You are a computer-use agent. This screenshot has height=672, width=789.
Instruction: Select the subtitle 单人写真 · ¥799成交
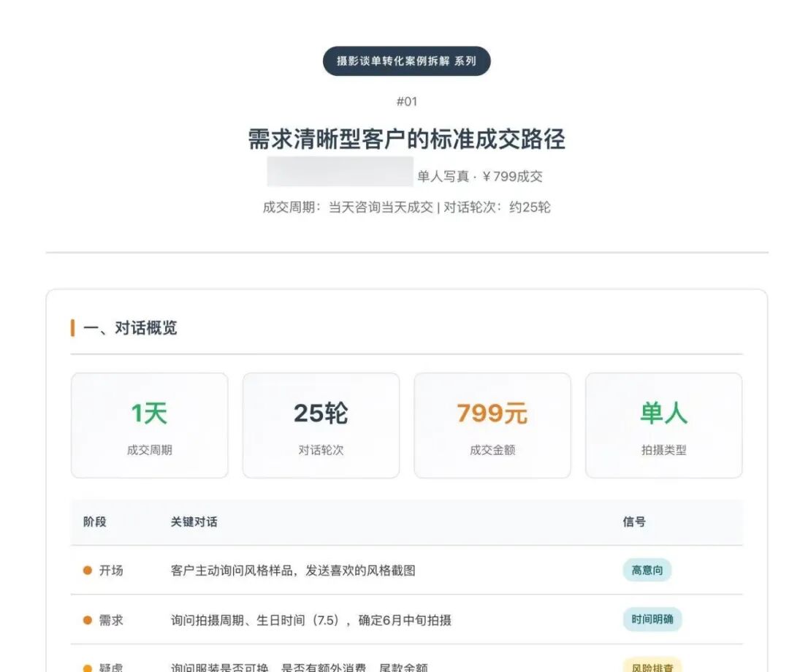[x=479, y=176]
